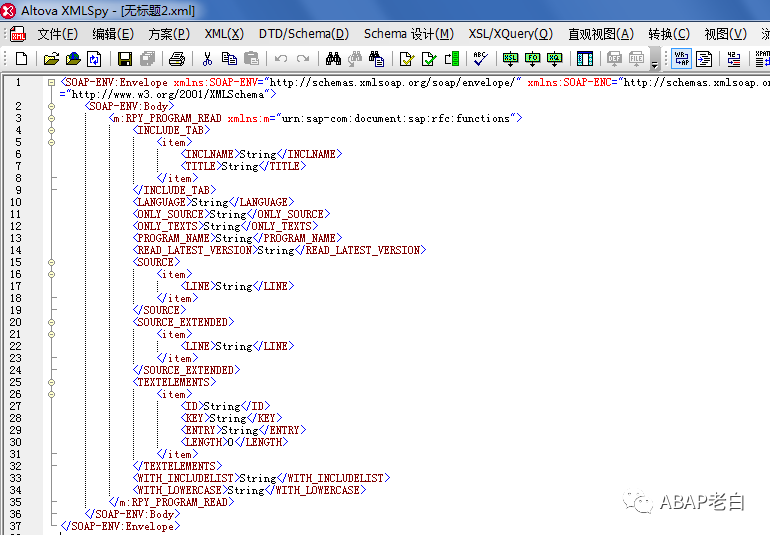The image size is (770, 535).
Task: Click the line-number bookmark 42 icon
Action: 734,59
